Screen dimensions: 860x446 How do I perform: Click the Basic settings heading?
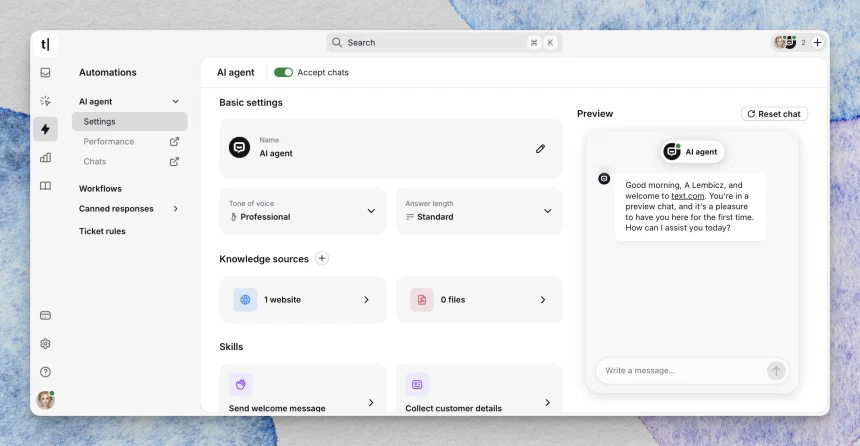pos(251,103)
